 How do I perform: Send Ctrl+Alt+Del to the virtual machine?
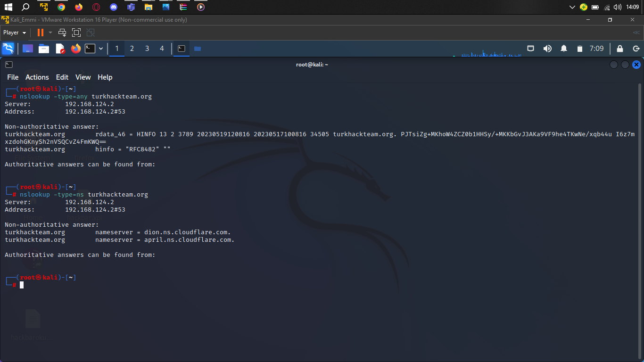(x=62, y=33)
